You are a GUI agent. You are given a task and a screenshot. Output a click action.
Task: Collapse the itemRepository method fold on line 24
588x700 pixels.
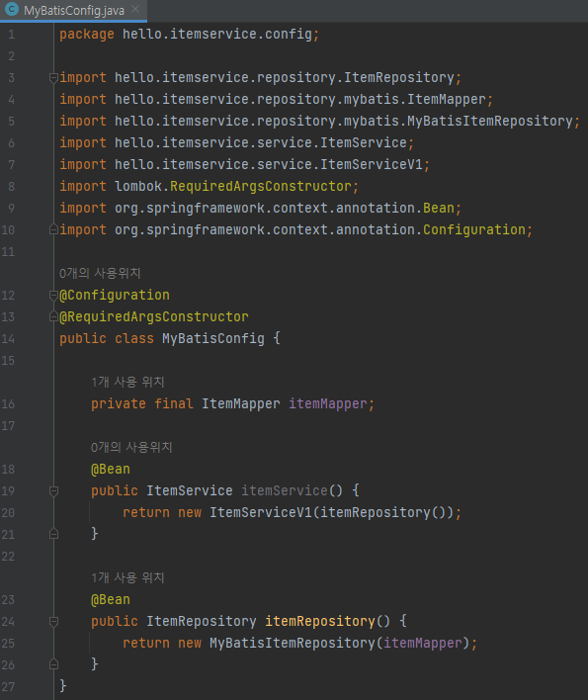point(53,622)
